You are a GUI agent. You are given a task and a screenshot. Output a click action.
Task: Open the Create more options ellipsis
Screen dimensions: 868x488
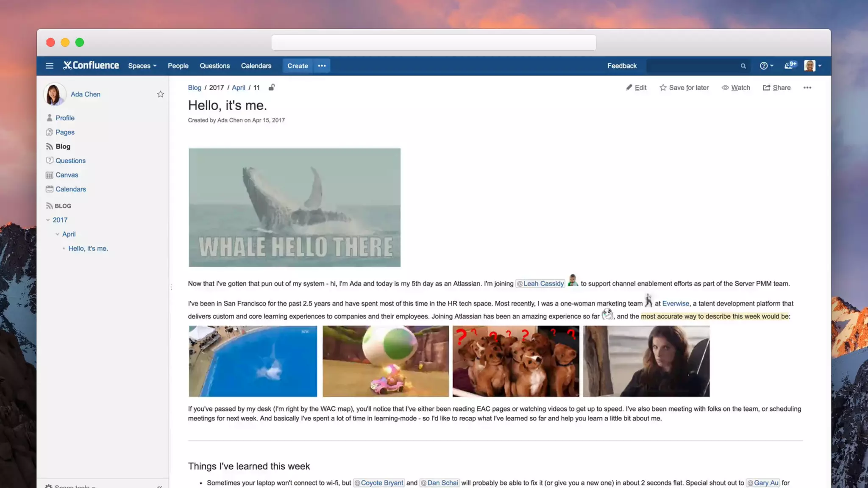[x=322, y=66]
